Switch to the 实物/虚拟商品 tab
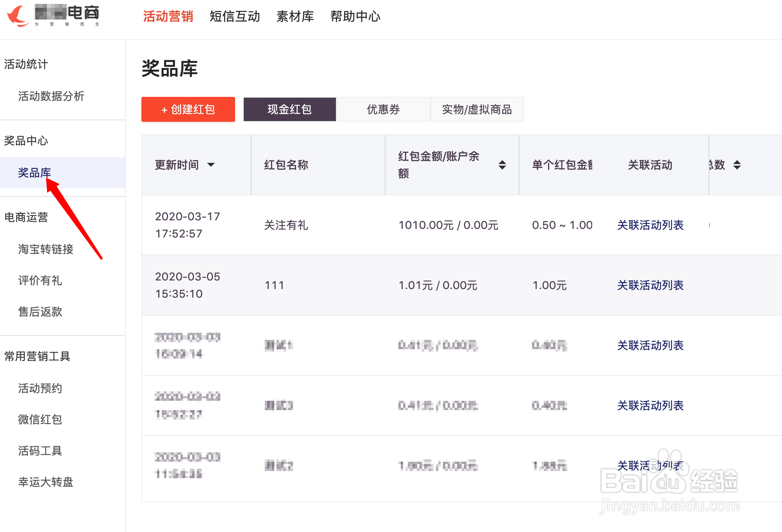The height and width of the screenshot is (532, 782). click(477, 109)
